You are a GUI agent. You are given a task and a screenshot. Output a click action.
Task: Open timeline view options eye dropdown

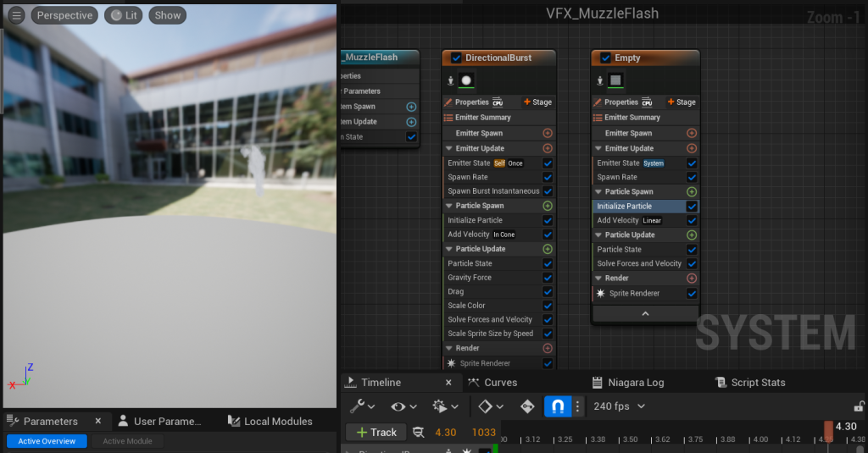[x=403, y=406]
